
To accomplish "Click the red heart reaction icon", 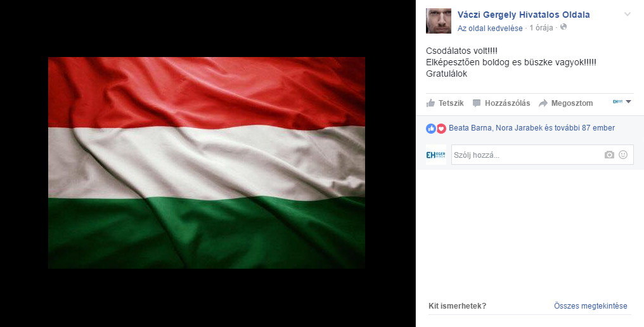I will pos(441,129).
